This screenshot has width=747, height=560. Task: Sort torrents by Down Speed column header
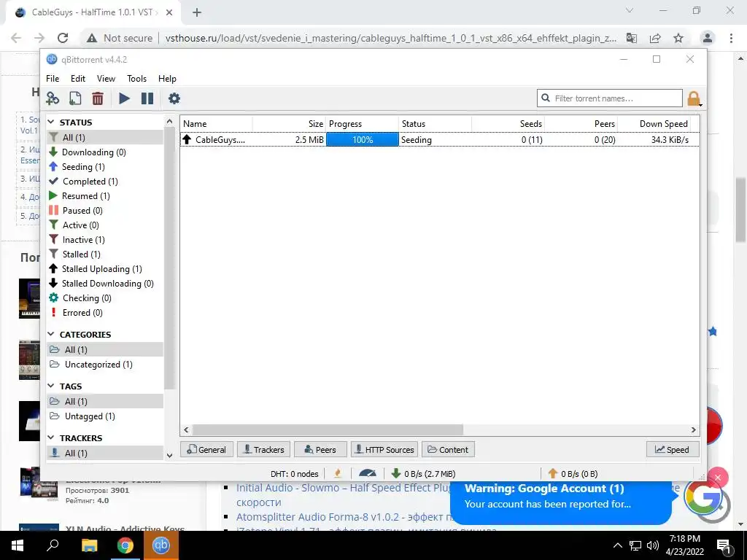click(x=654, y=124)
